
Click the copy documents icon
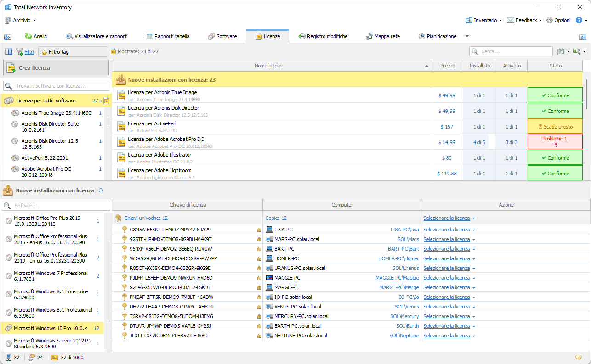click(x=561, y=52)
